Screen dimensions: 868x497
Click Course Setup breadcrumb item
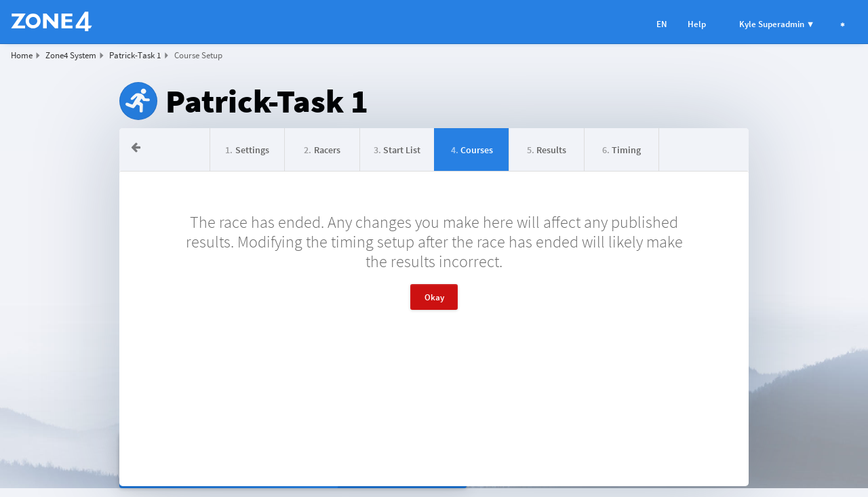click(198, 56)
